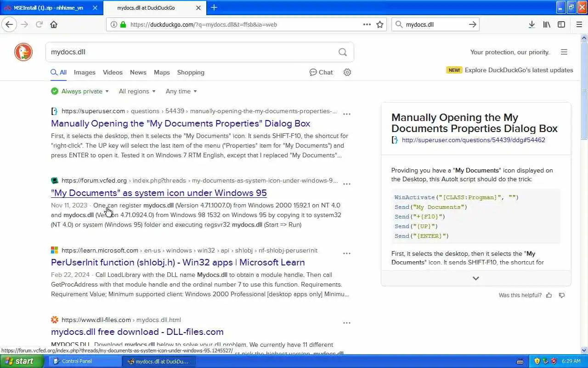Click the red shield alert tray icon
The height and width of the screenshot is (368, 588).
pyautogui.click(x=554, y=361)
